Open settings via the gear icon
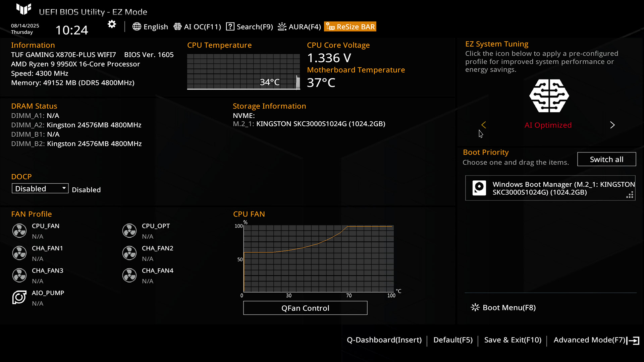The image size is (644, 362). click(x=112, y=24)
